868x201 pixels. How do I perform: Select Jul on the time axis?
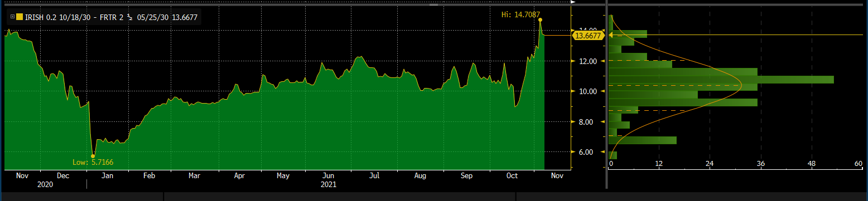tap(374, 175)
